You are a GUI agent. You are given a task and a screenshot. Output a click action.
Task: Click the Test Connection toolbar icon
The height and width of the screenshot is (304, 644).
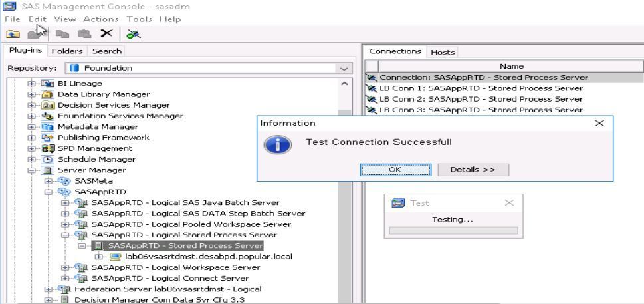(x=134, y=34)
